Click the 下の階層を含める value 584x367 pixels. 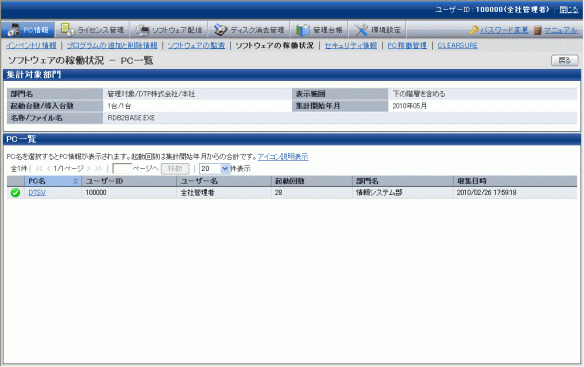pyautogui.click(x=419, y=94)
